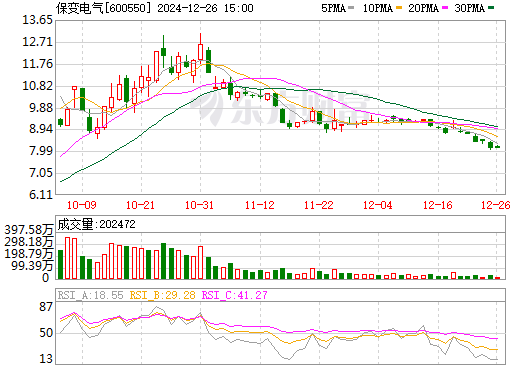
Task: Click the RSI axis label 13
Action: point(46,359)
